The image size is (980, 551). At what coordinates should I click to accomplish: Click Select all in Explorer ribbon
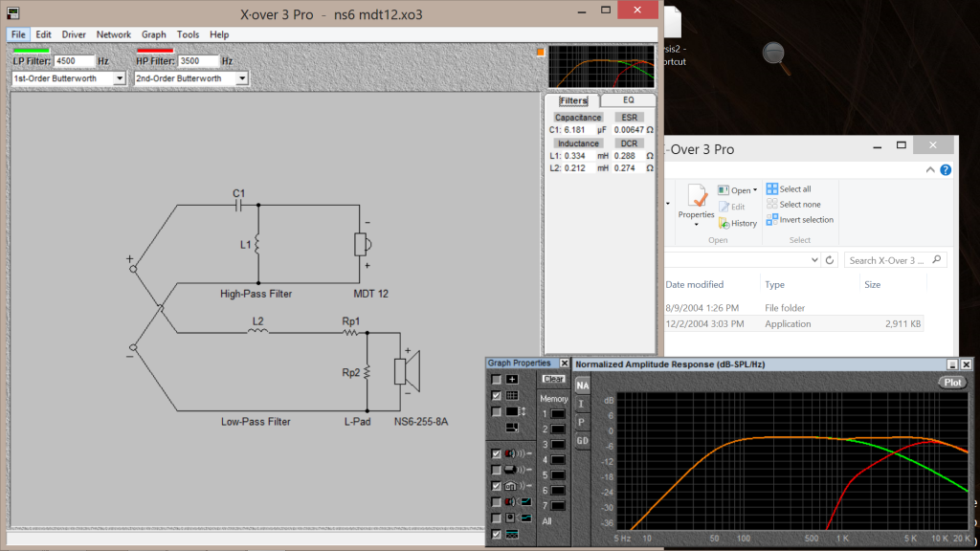click(789, 189)
